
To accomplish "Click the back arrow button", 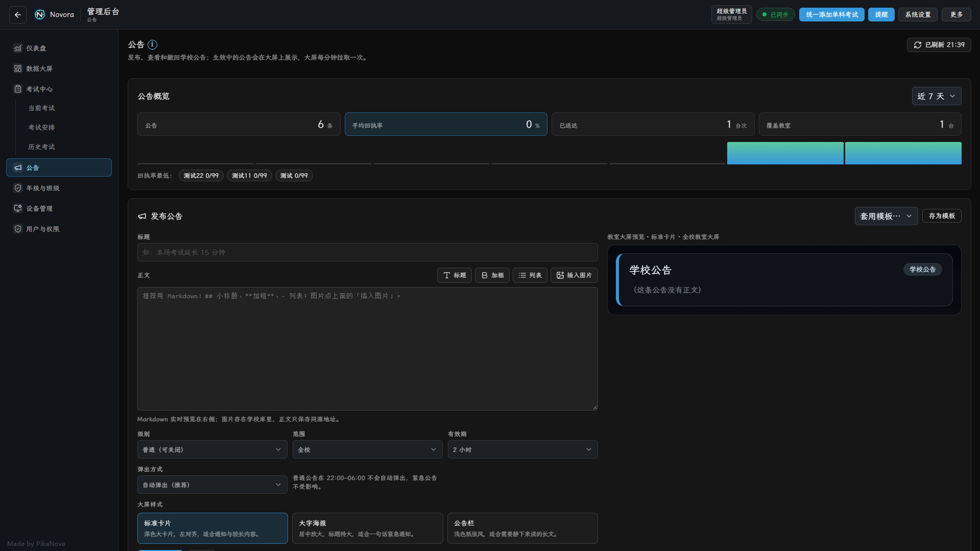I will click(18, 15).
